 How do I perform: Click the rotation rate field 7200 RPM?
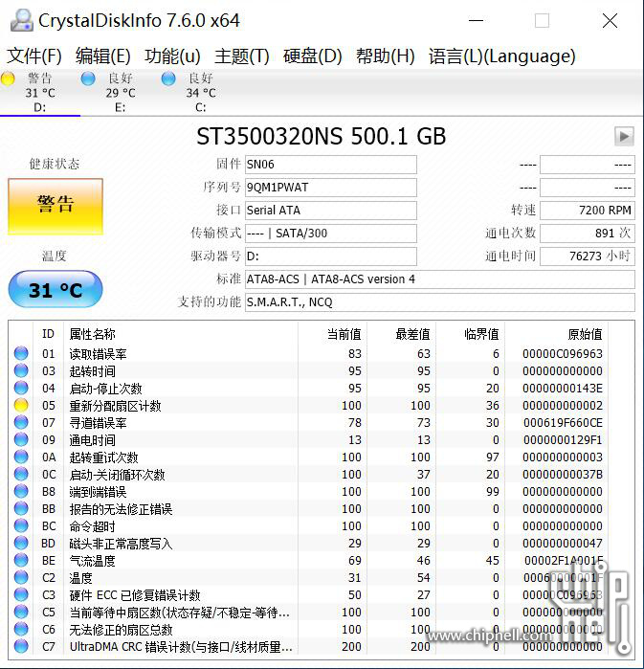[588, 211]
